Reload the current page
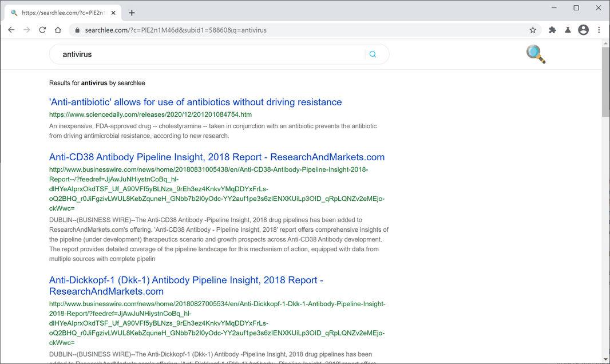The height and width of the screenshot is (364, 610). pos(42,30)
